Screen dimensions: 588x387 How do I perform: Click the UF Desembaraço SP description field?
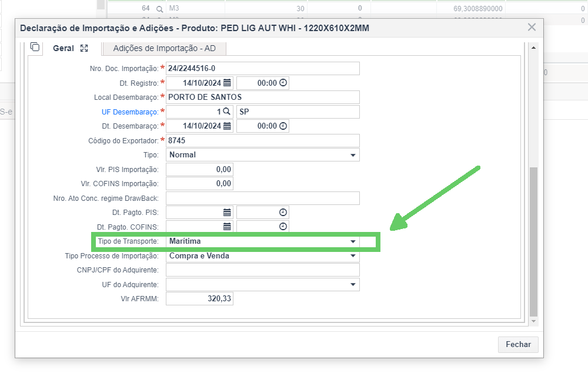[x=298, y=112]
